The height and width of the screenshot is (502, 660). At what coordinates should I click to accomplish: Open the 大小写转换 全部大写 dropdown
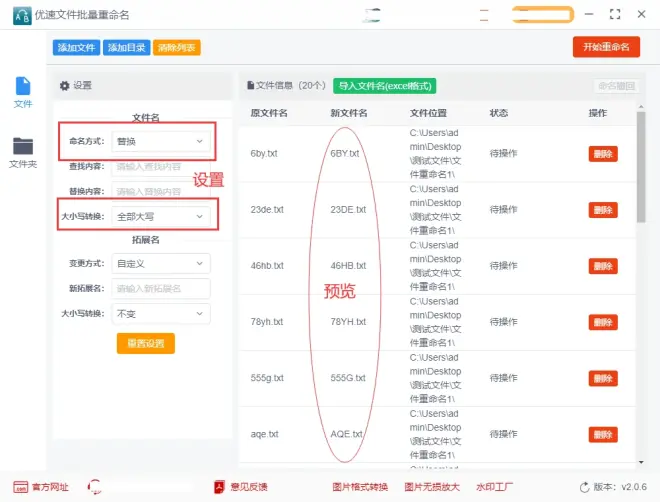tap(161, 216)
